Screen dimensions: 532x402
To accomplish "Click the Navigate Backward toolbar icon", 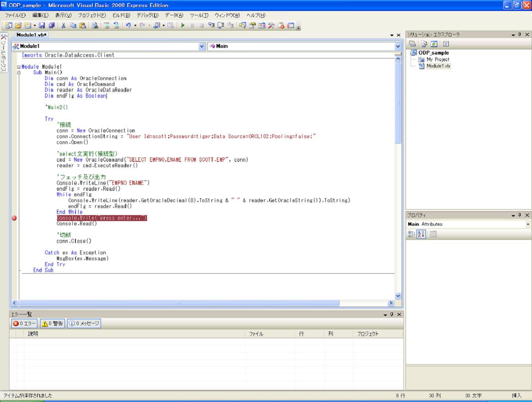I will click(x=156, y=26).
